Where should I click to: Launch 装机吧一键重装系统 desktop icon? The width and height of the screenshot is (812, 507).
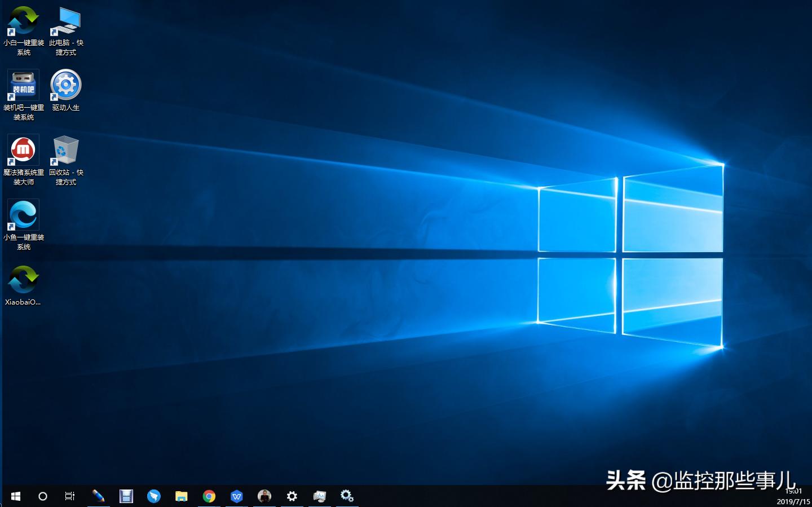point(23,85)
